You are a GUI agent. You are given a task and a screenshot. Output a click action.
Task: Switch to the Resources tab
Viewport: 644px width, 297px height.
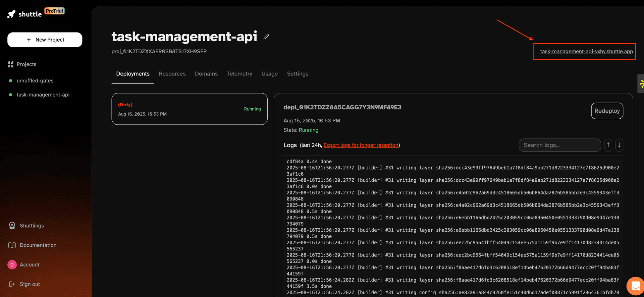[x=172, y=74]
